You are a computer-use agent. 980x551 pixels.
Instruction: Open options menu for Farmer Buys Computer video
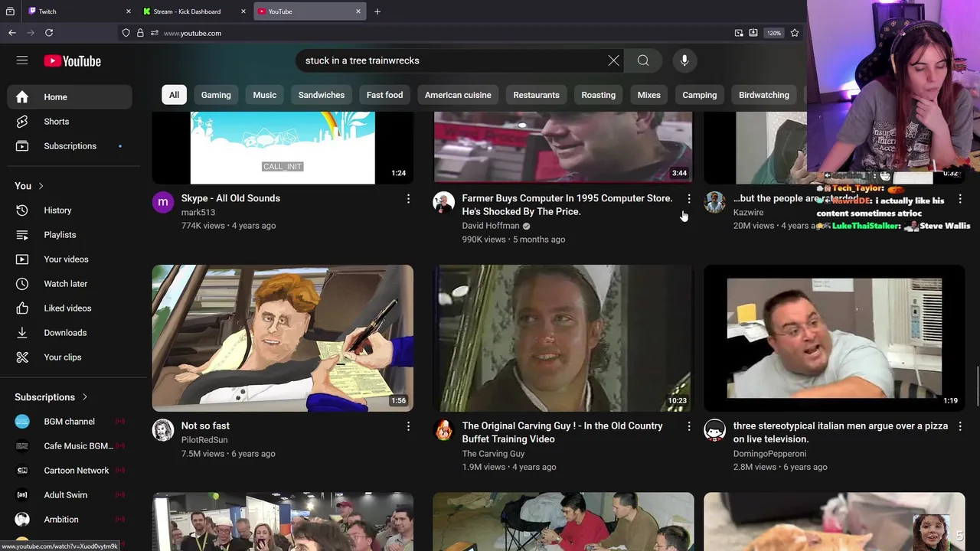689,199
